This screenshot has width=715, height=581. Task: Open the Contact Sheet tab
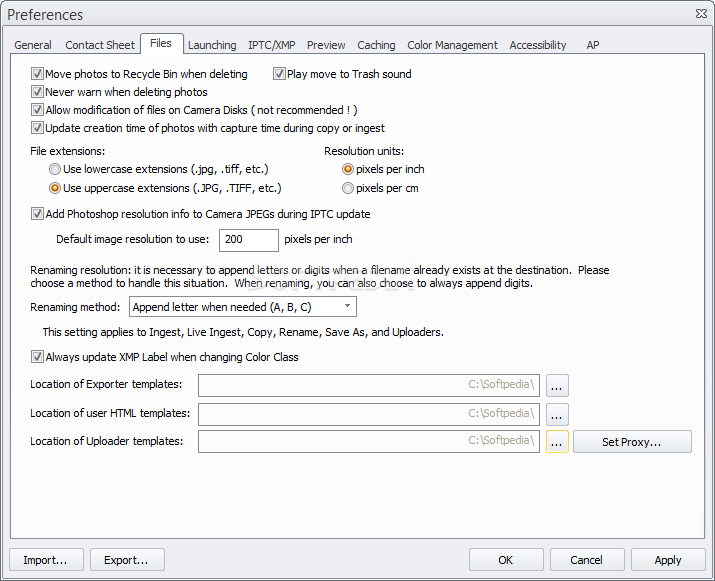click(x=100, y=45)
